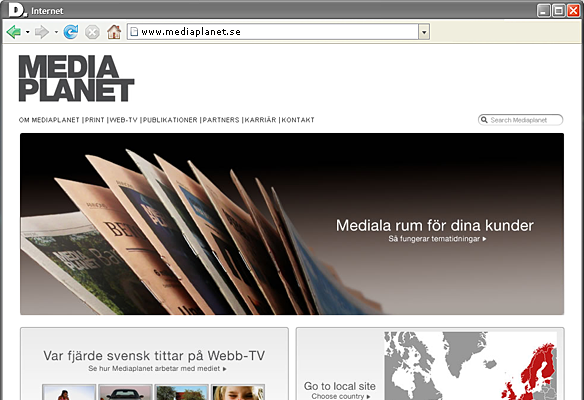The width and height of the screenshot is (584, 400).
Task: Click the Forward arrow button
Action: 42,32
